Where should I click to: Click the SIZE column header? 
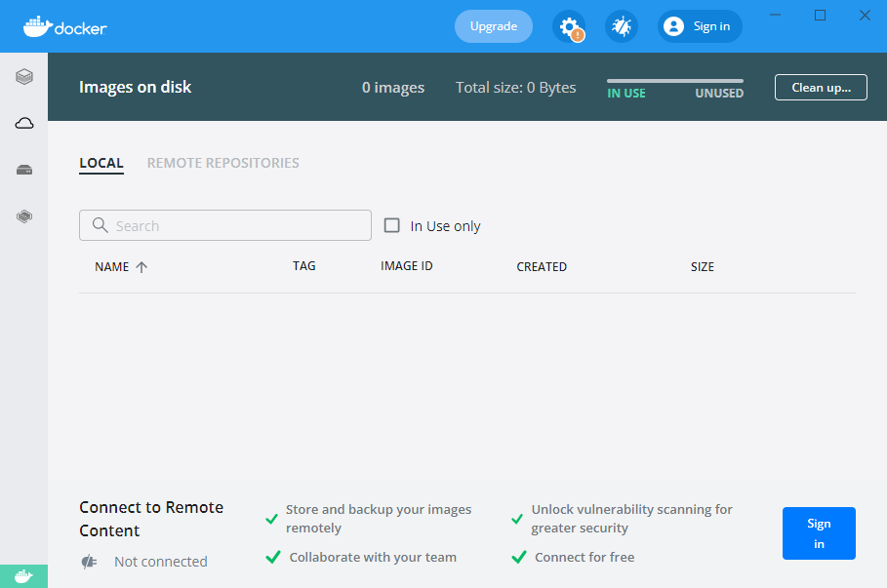(x=702, y=267)
